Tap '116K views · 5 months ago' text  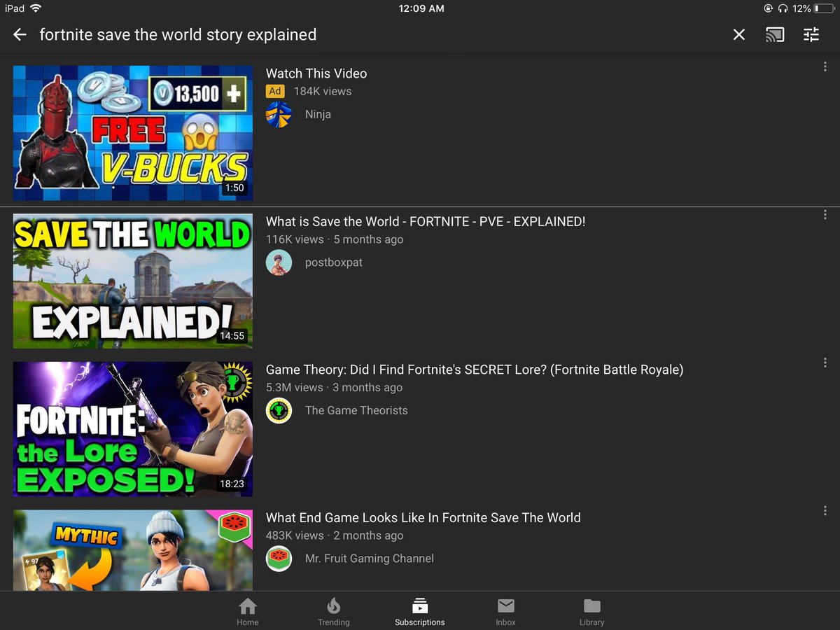(335, 239)
